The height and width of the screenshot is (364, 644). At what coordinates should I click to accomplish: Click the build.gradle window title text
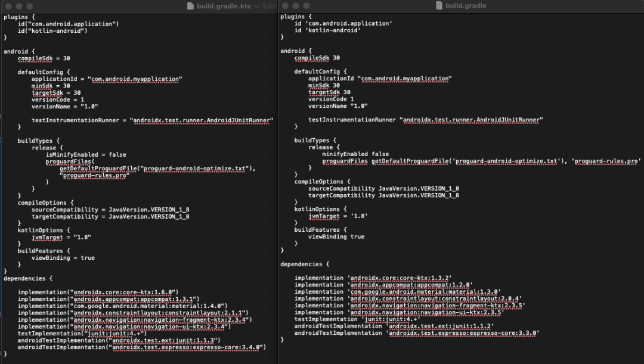coord(466,5)
